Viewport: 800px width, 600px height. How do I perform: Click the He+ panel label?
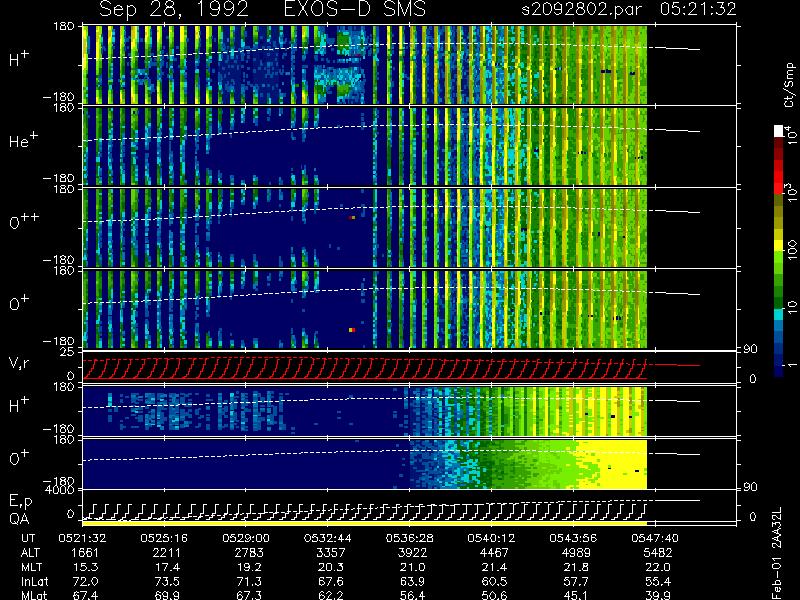pos(22,140)
